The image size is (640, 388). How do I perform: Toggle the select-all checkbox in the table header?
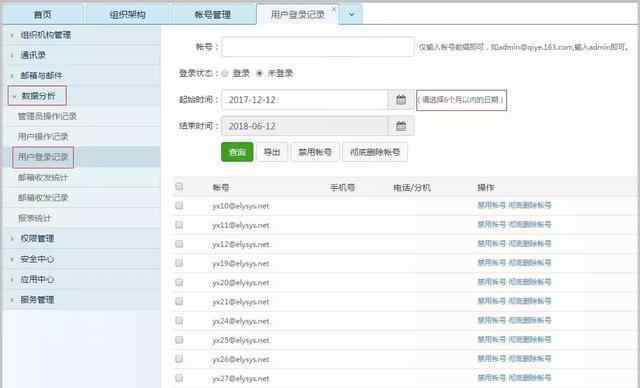179,187
